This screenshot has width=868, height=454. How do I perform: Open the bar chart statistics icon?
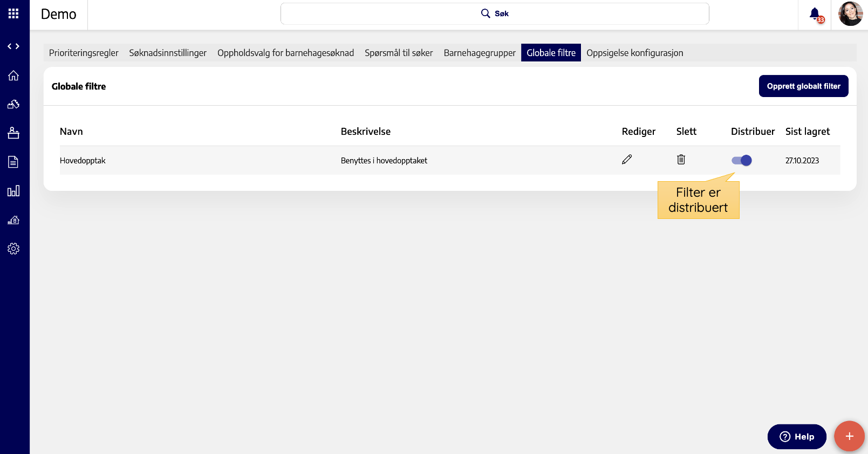click(13, 191)
